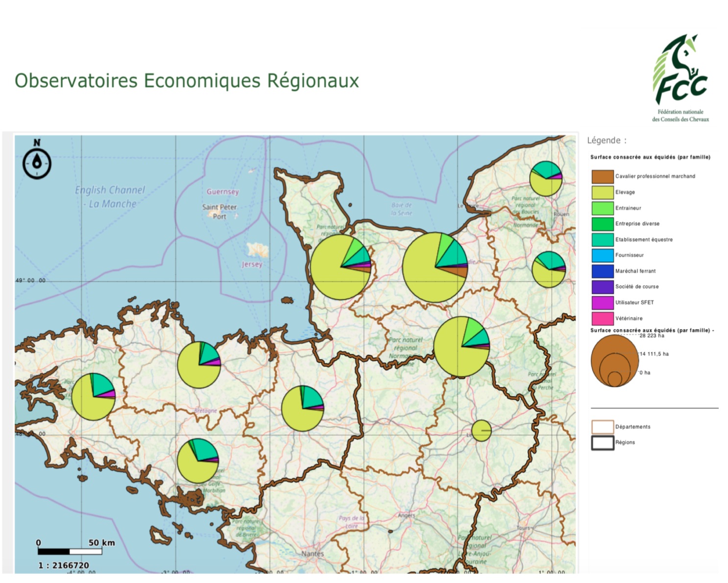Pick the Entreprise diverse green swatch
The width and height of the screenshot is (728, 583).
tap(602, 223)
